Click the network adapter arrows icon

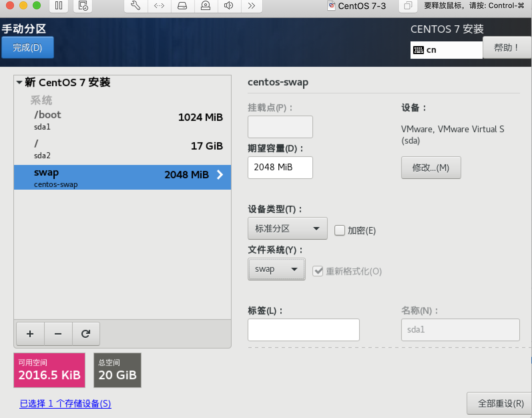pyautogui.click(x=159, y=5)
